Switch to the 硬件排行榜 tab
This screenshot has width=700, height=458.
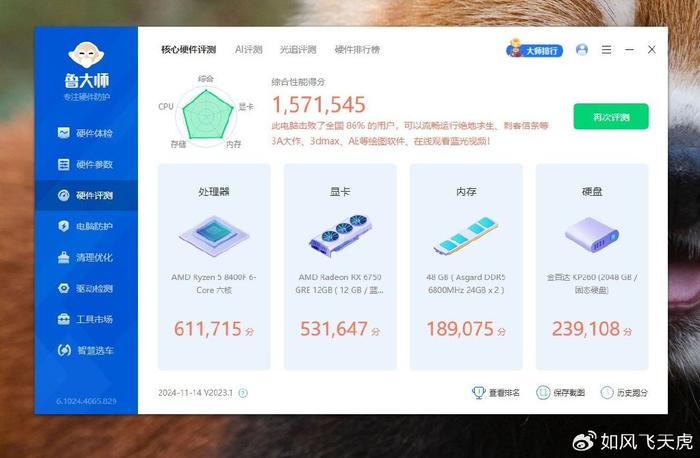pos(357,50)
